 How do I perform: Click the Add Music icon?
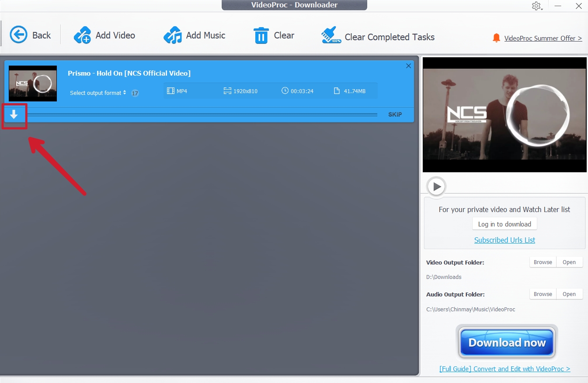pyautogui.click(x=173, y=35)
